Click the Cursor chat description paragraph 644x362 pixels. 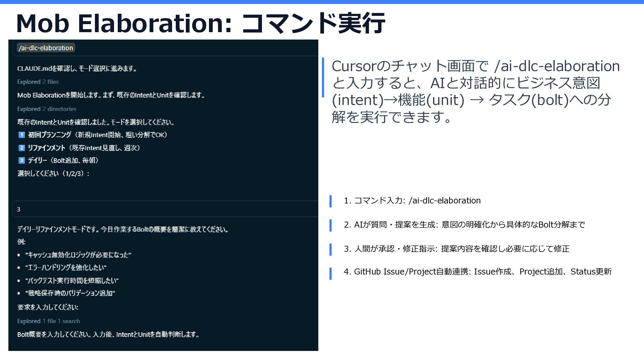(x=476, y=91)
